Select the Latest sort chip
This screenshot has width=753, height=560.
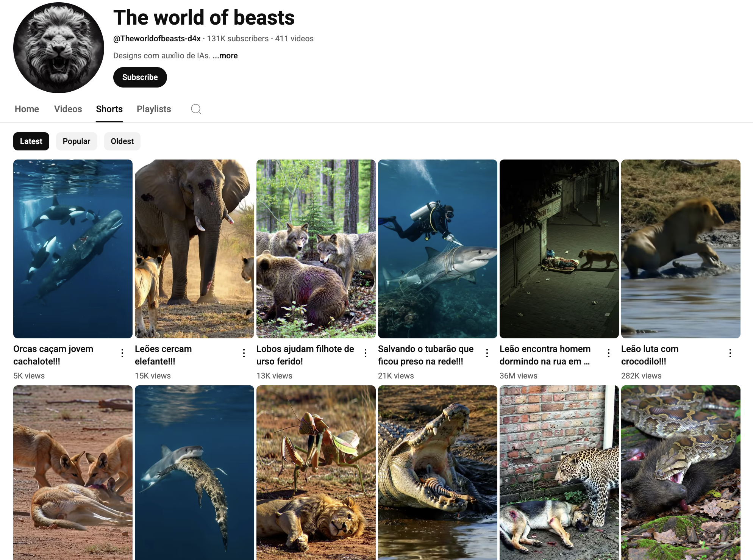click(31, 141)
